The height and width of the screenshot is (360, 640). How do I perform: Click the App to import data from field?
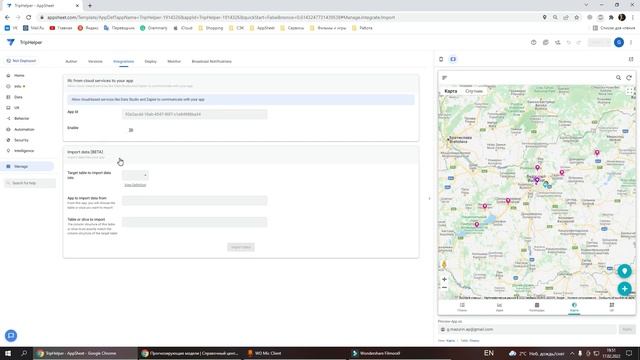coord(195,200)
